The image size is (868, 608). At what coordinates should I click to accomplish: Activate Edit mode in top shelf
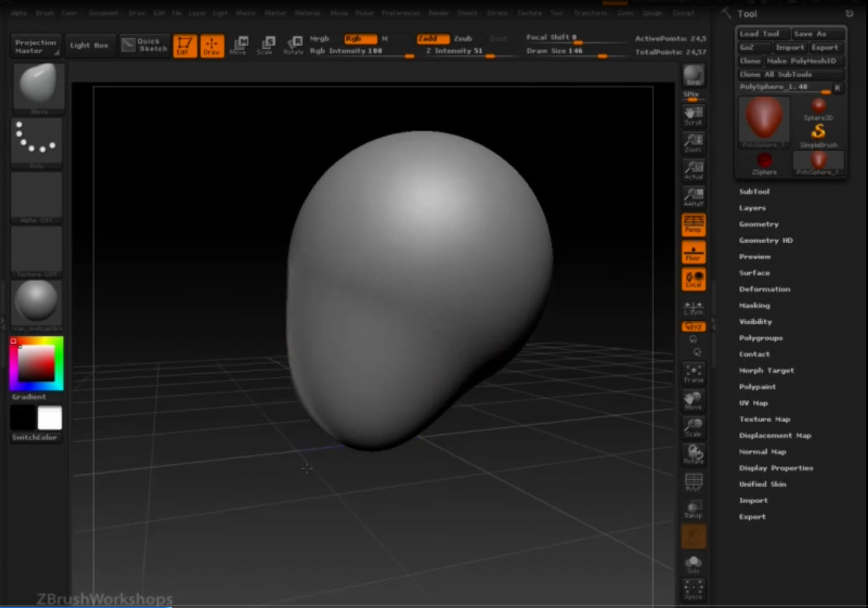184,45
